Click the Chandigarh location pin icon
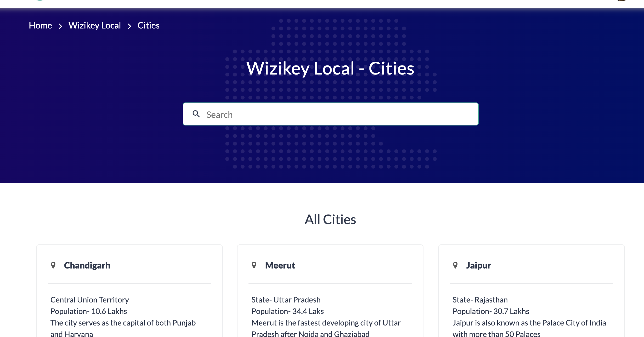Viewport: 644px width, 337px height. pyautogui.click(x=53, y=265)
